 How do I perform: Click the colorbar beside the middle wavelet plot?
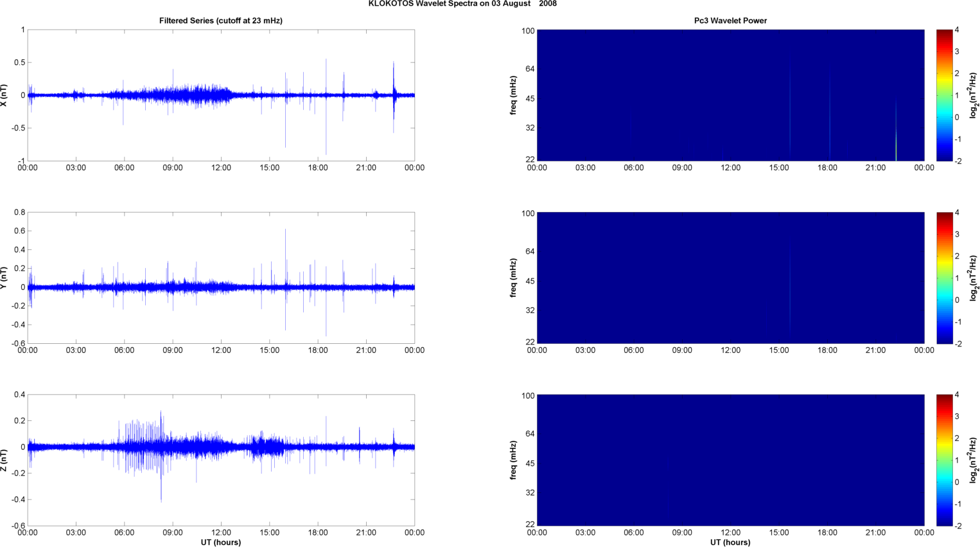944,278
